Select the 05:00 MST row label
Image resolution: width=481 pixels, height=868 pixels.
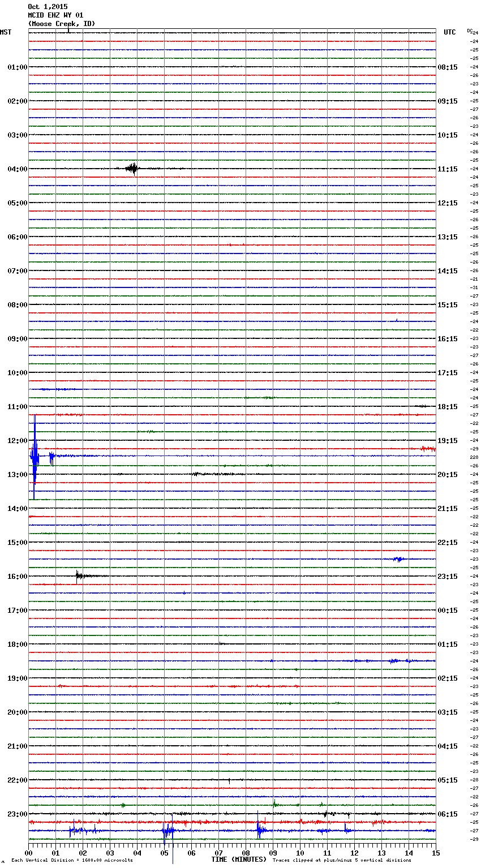pos(17,203)
